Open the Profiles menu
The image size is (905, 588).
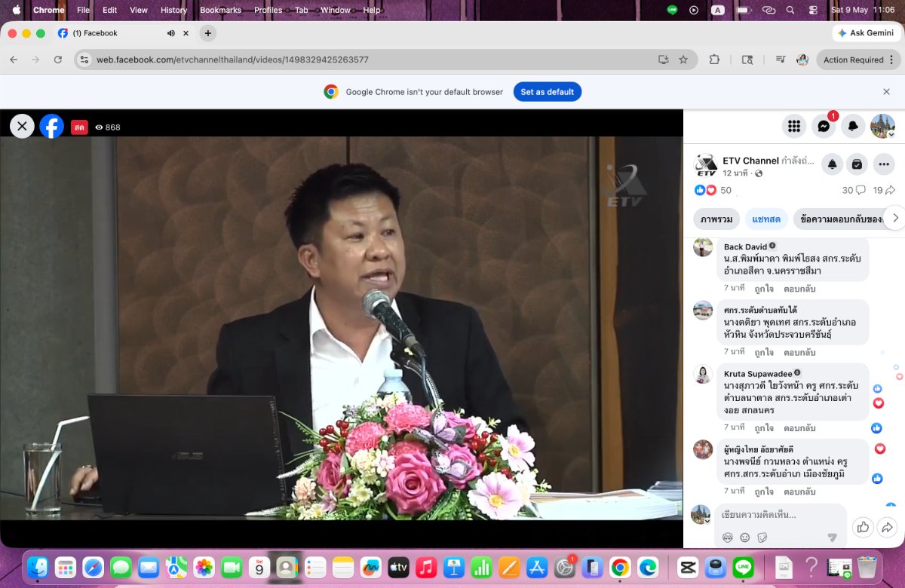[268, 10]
